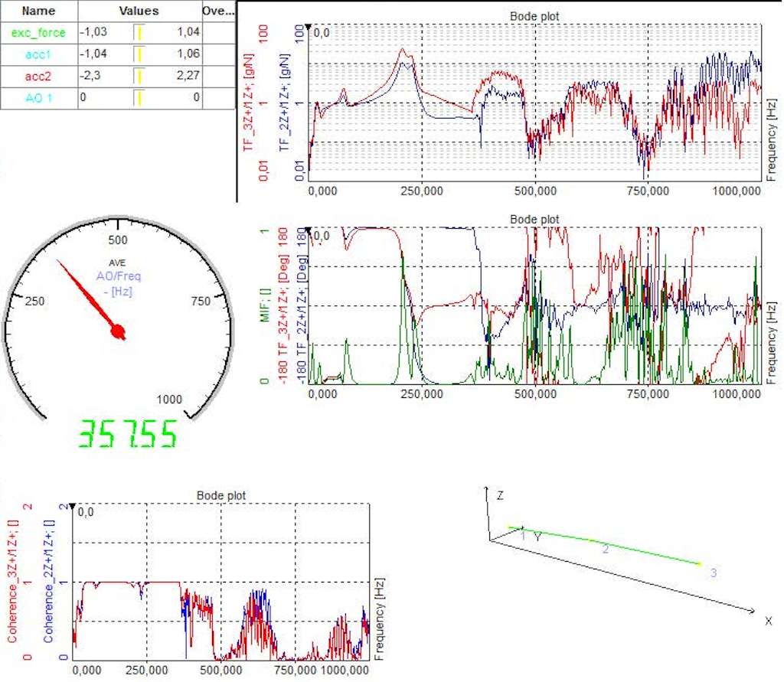
Task: Click the cursor marker on the phase Bode plot
Action: [x=309, y=230]
